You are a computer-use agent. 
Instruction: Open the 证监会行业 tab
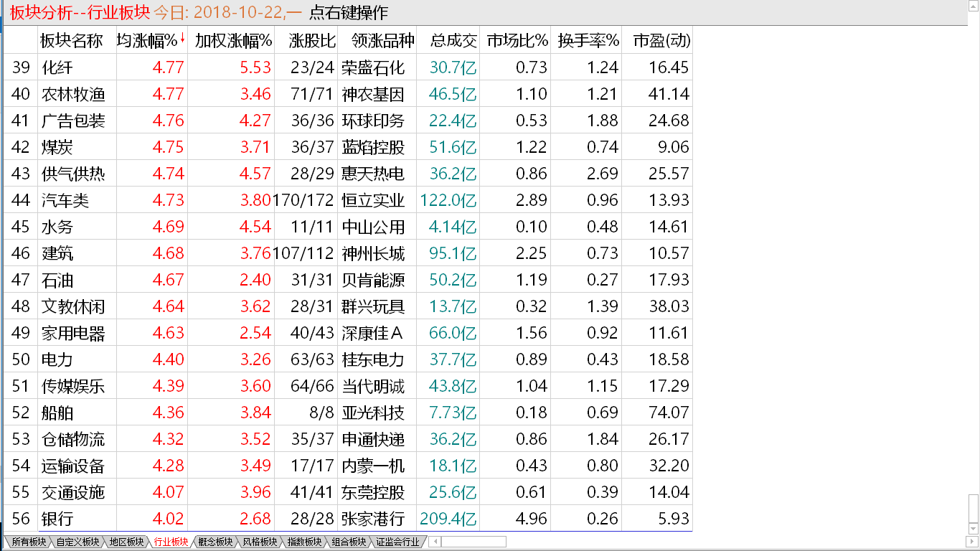coord(397,542)
